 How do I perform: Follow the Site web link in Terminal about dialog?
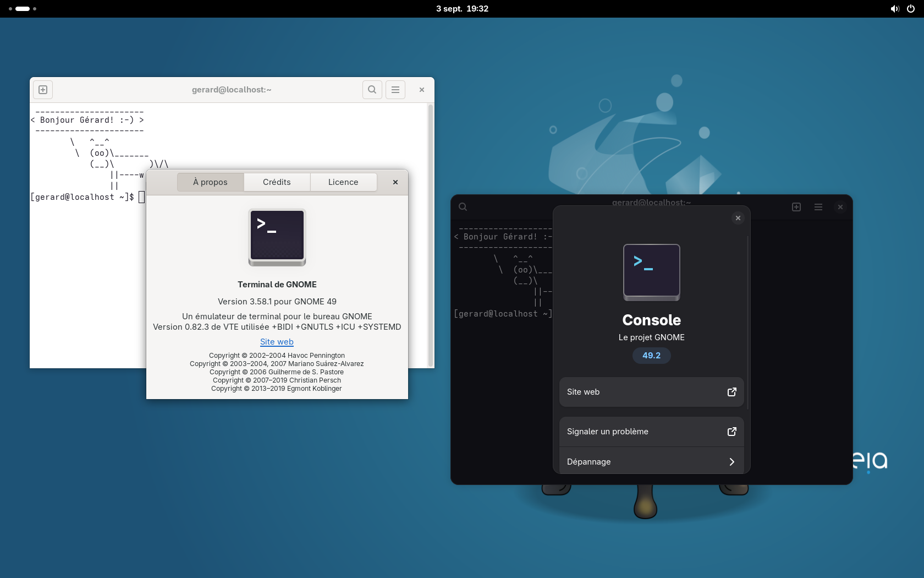[277, 342]
